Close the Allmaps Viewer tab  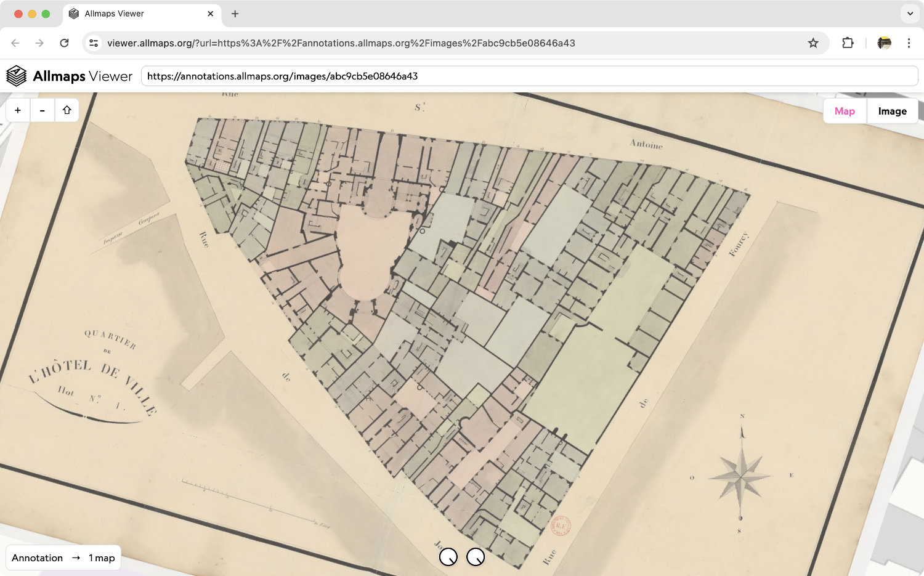[211, 14]
